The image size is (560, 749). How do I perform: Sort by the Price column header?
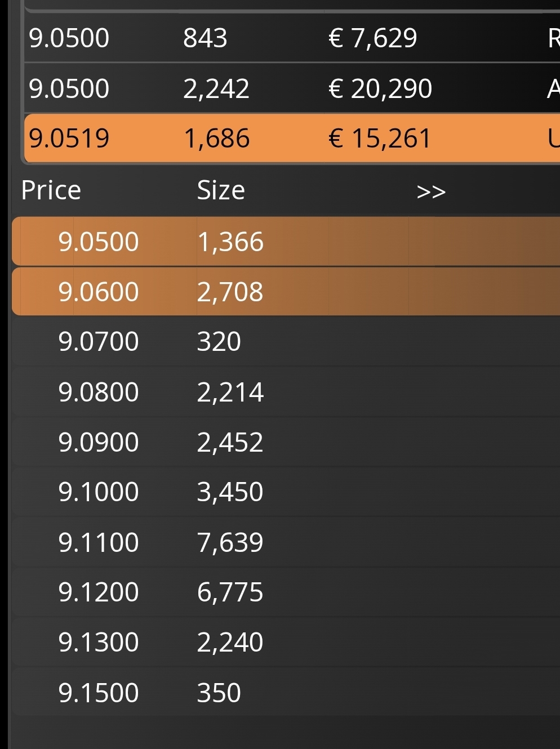[x=51, y=190]
